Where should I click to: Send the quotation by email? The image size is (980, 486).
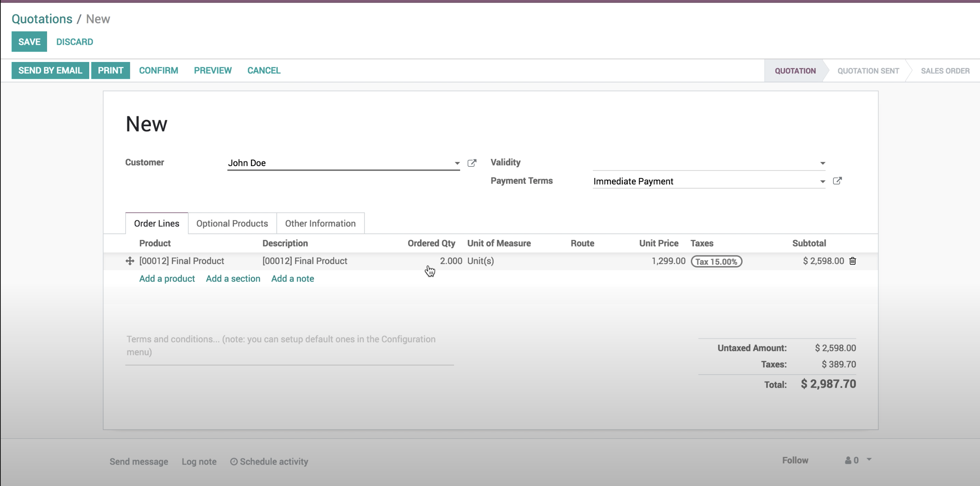point(50,70)
